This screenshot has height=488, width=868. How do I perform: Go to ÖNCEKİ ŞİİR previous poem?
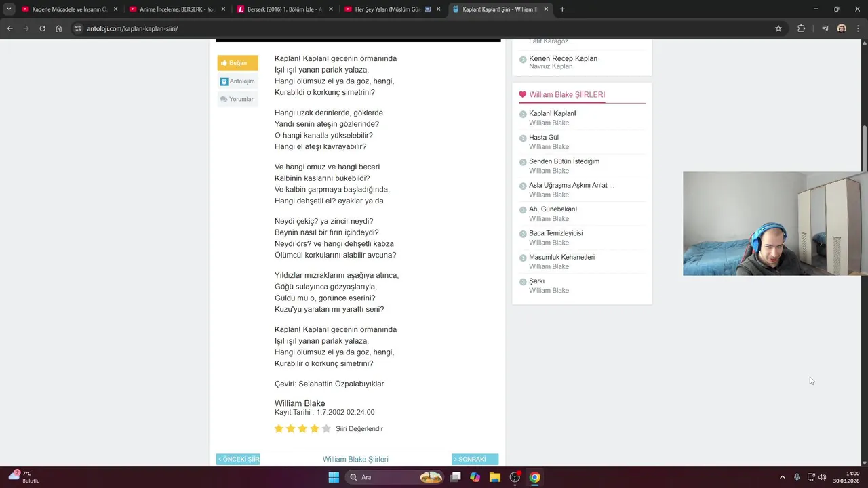pyautogui.click(x=238, y=460)
